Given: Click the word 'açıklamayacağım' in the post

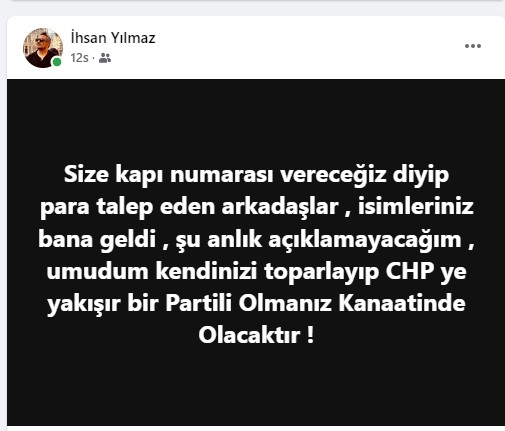Looking at the screenshot, I should 365,239.
